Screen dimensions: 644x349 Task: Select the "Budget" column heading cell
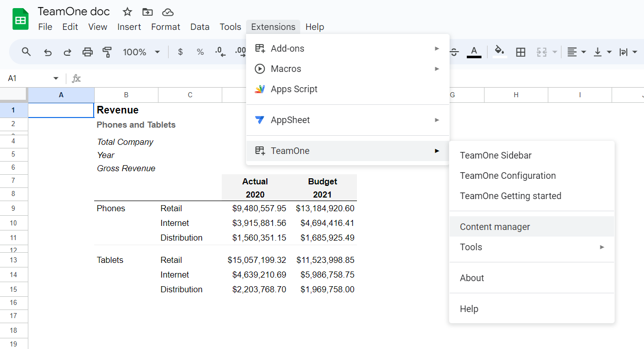coord(323,181)
